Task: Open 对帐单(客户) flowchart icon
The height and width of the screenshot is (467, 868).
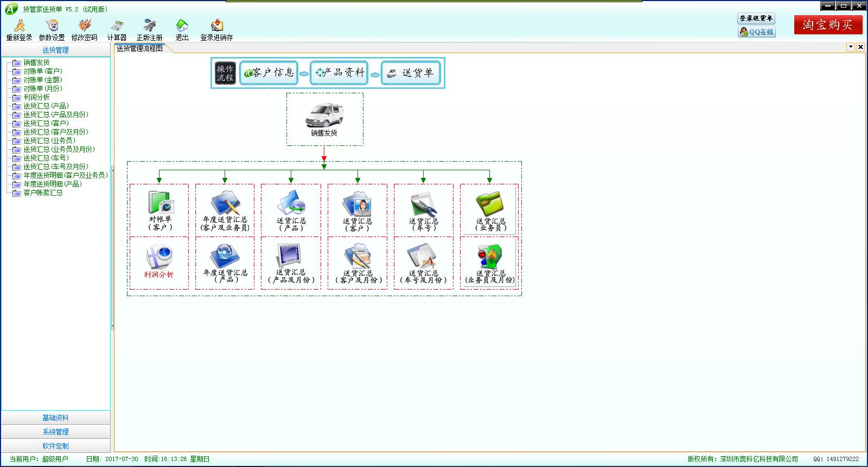Action: pos(159,210)
